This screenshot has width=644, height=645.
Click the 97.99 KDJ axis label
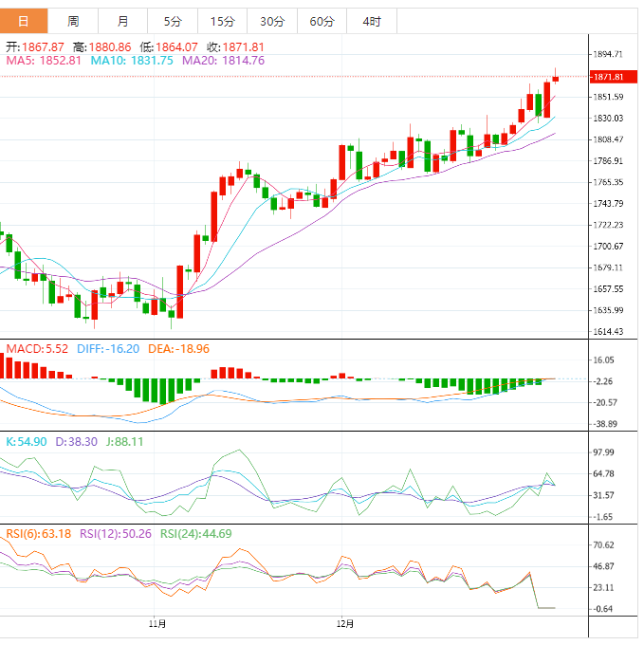[603, 452]
